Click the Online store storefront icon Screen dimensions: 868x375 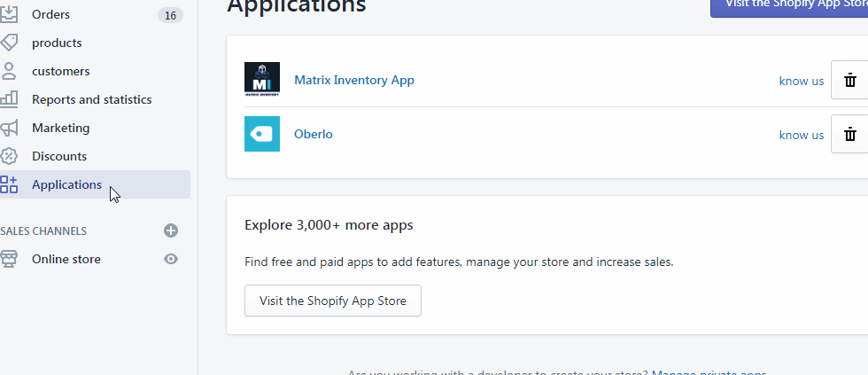click(x=8, y=259)
